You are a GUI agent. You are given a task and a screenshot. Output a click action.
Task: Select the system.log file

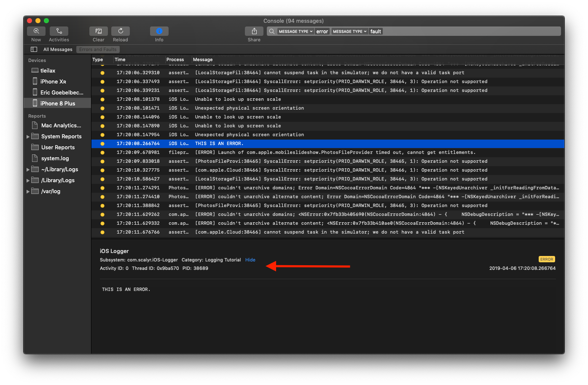point(55,158)
